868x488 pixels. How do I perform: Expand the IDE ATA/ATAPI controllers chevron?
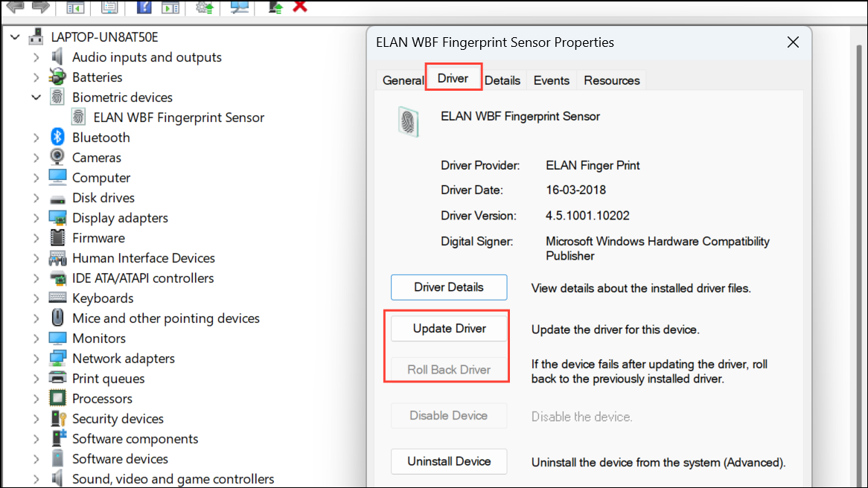pyautogui.click(x=36, y=277)
